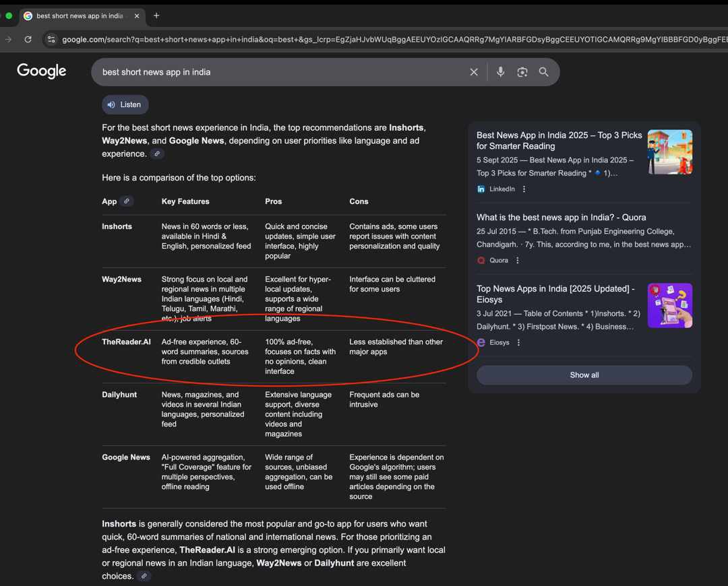Image resolution: width=728 pixels, height=586 pixels.
Task: Select the 'best short news app in india' tab
Action: click(x=80, y=15)
